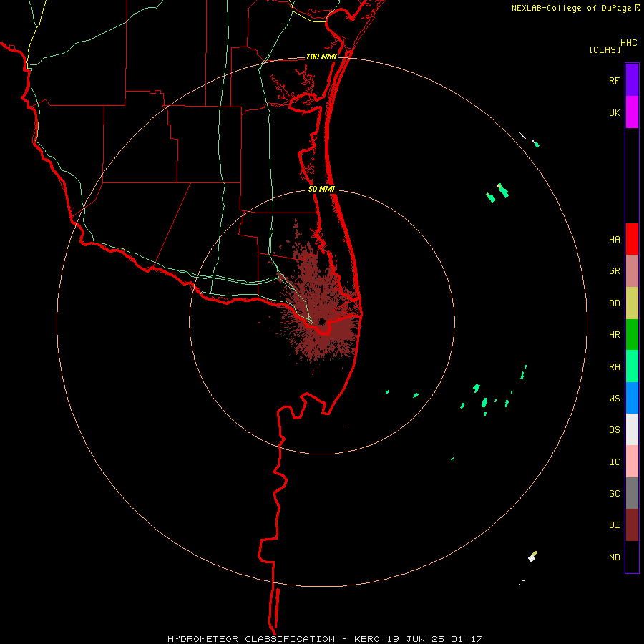The width and height of the screenshot is (644, 644).
Task: Click the BD legend label
Action: coord(614,303)
